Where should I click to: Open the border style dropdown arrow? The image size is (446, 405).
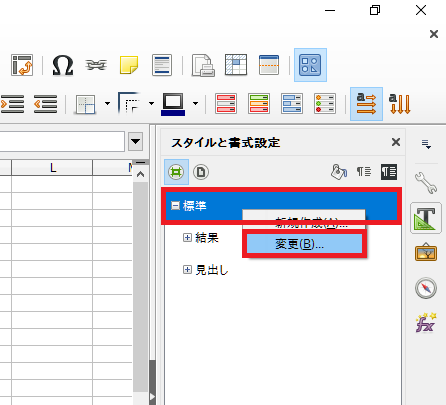[151, 103]
